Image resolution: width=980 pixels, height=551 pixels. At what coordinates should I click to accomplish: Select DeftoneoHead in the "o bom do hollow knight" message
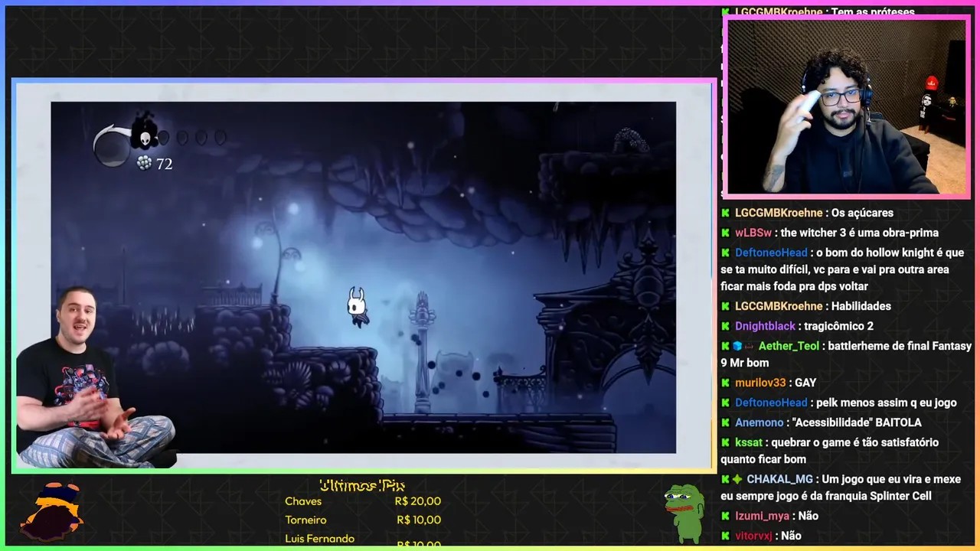pyautogui.click(x=771, y=253)
